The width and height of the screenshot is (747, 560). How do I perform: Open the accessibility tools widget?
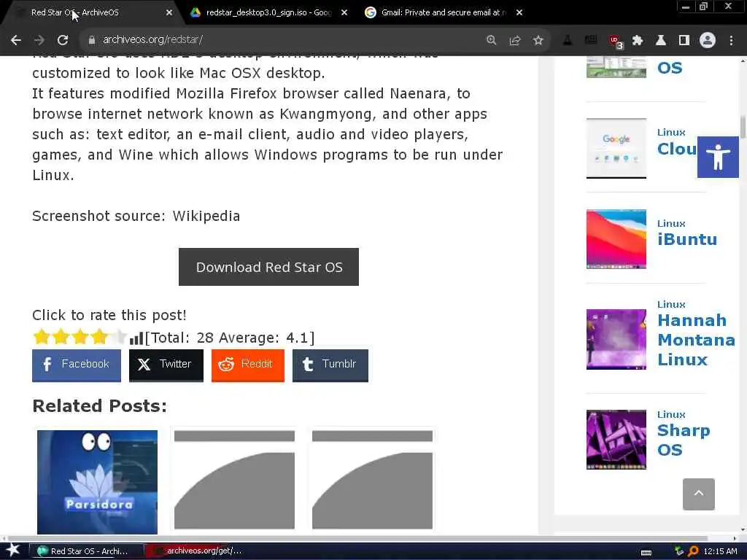(x=718, y=157)
